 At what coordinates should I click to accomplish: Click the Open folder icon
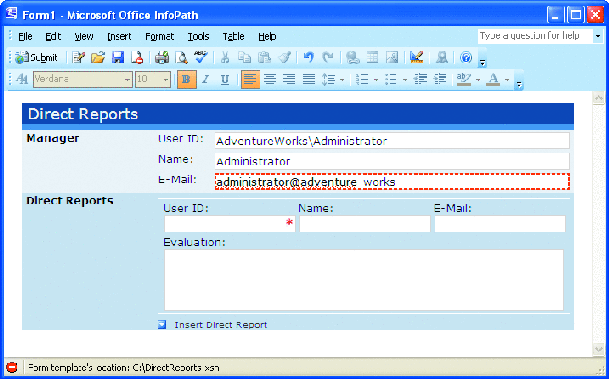pyautogui.click(x=98, y=58)
